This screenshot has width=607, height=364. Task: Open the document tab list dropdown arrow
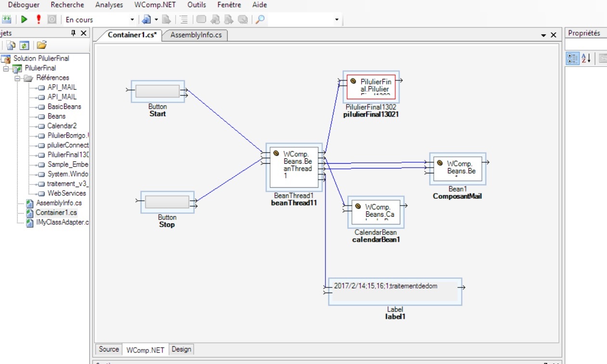pyautogui.click(x=543, y=35)
